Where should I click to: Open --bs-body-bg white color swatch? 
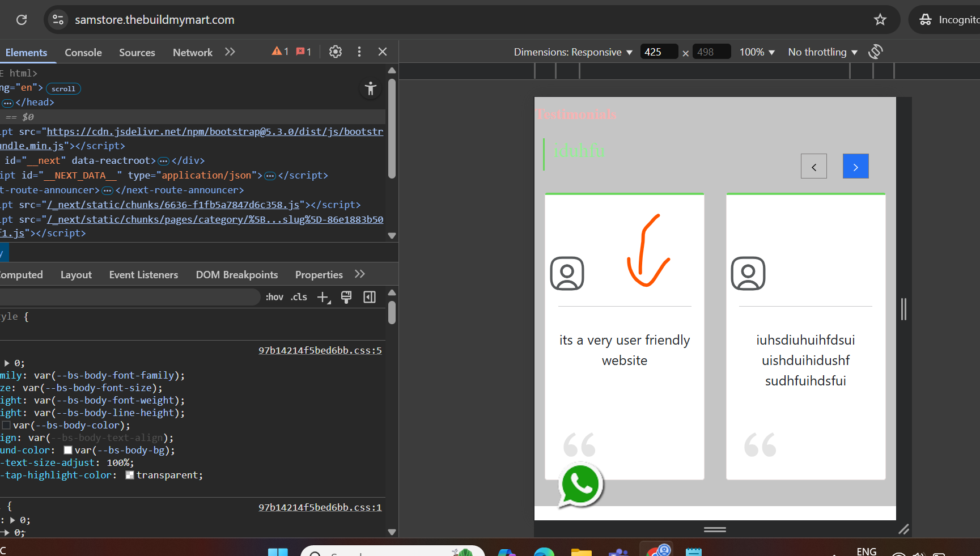pyautogui.click(x=68, y=451)
